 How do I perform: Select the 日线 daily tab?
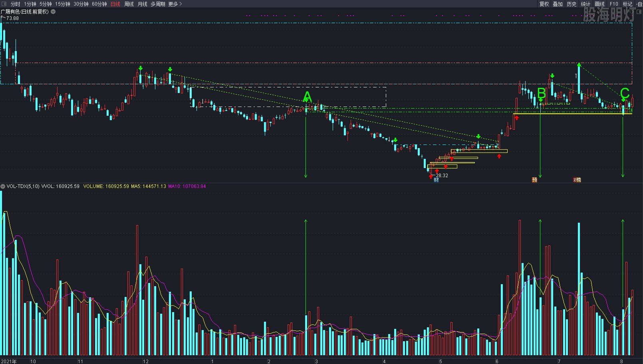click(115, 4)
